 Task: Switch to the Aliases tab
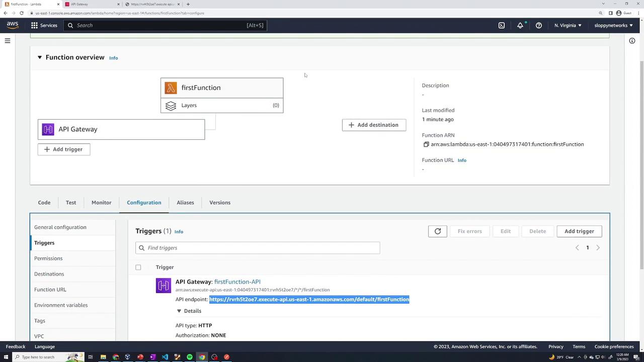tap(185, 203)
